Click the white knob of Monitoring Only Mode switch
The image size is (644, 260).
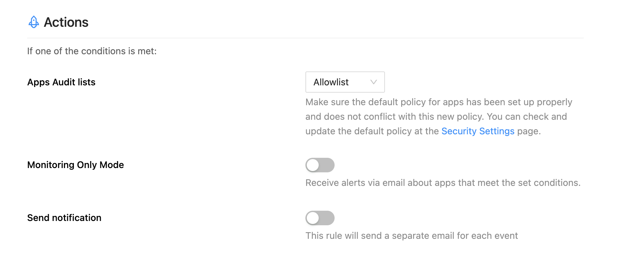pyautogui.click(x=313, y=165)
